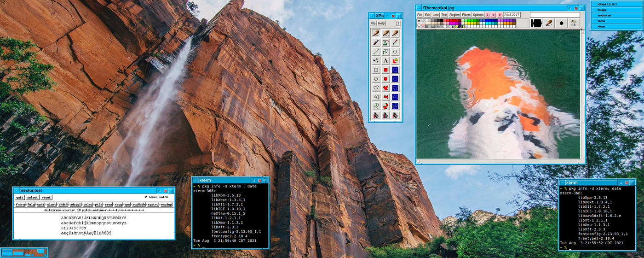This screenshot has width=644, height=258.
Task: Open the wght dropdown in nexfontsel
Action: [41, 204]
